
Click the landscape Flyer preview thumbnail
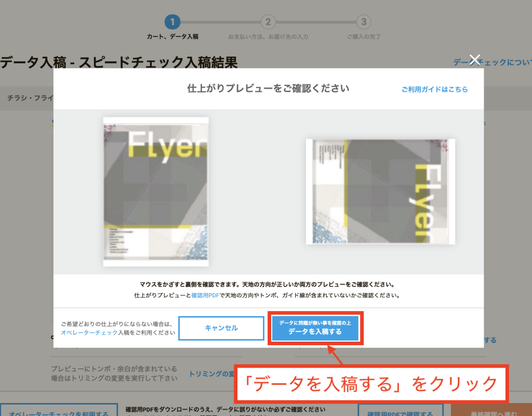pos(380,191)
